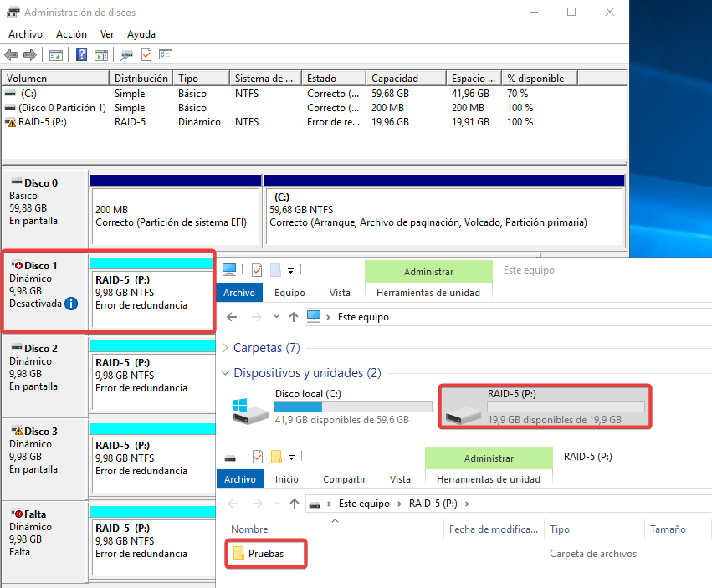The height and width of the screenshot is (588, 712).
Task: Open the Acción menu
Action: point(71,34)
